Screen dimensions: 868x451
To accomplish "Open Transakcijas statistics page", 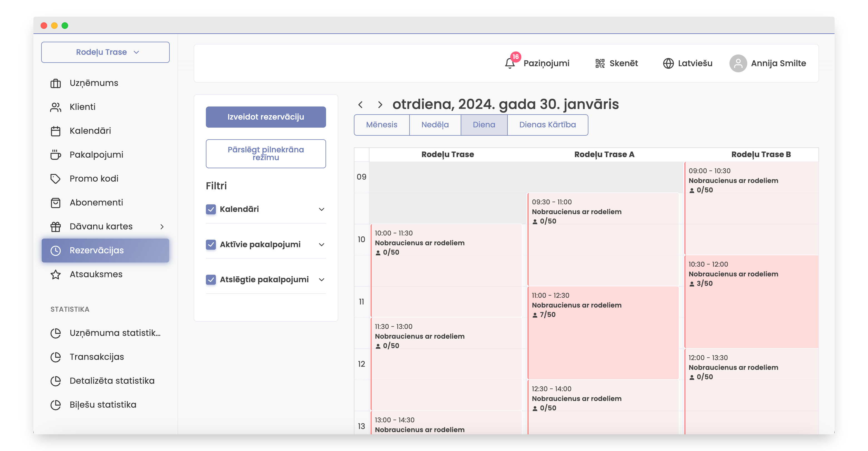I will point(97,357).
